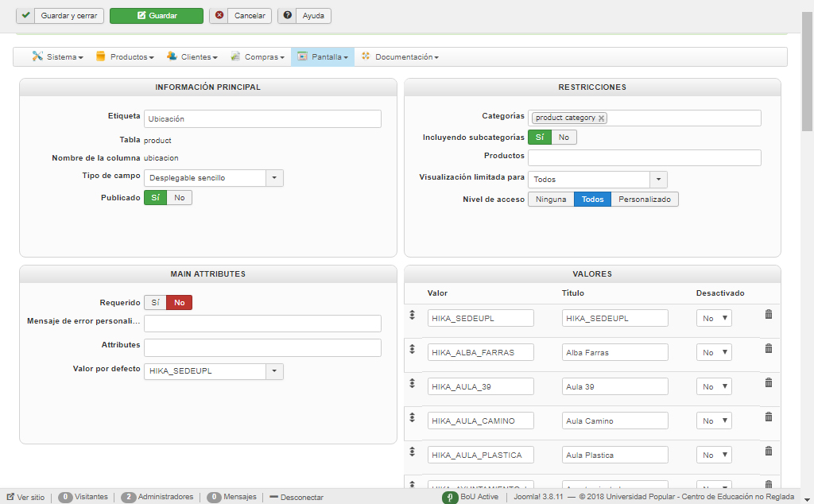Set Incluyendo subcategorías to Sí
The height and width of the screenshot is (504, 814).
[x=540, y=137]
